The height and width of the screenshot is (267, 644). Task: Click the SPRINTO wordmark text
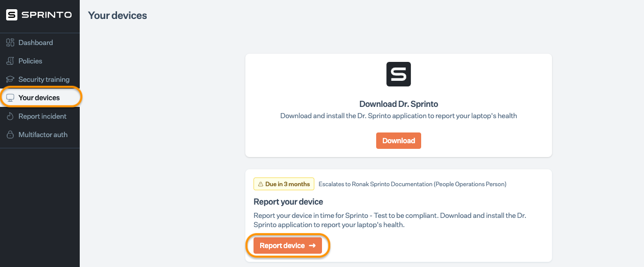(x=47, y=15)
